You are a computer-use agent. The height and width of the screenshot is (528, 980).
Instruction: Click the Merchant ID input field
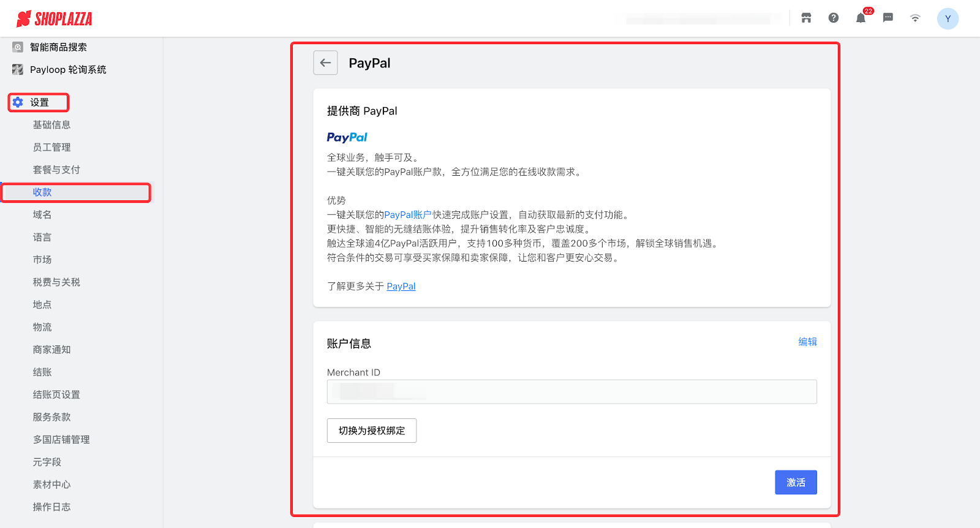pos(571,392)
